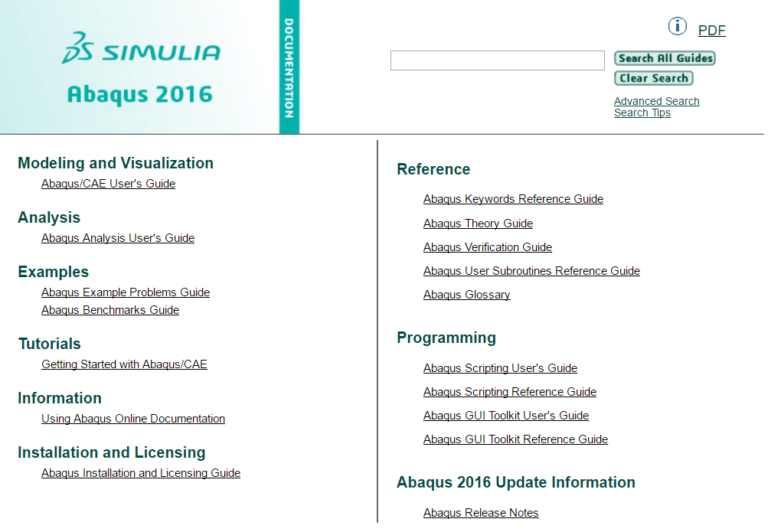This screenshot has width=771, height=532.
Task: Open the Abaqus Benchmarks Guide
Action: (110, 310)
